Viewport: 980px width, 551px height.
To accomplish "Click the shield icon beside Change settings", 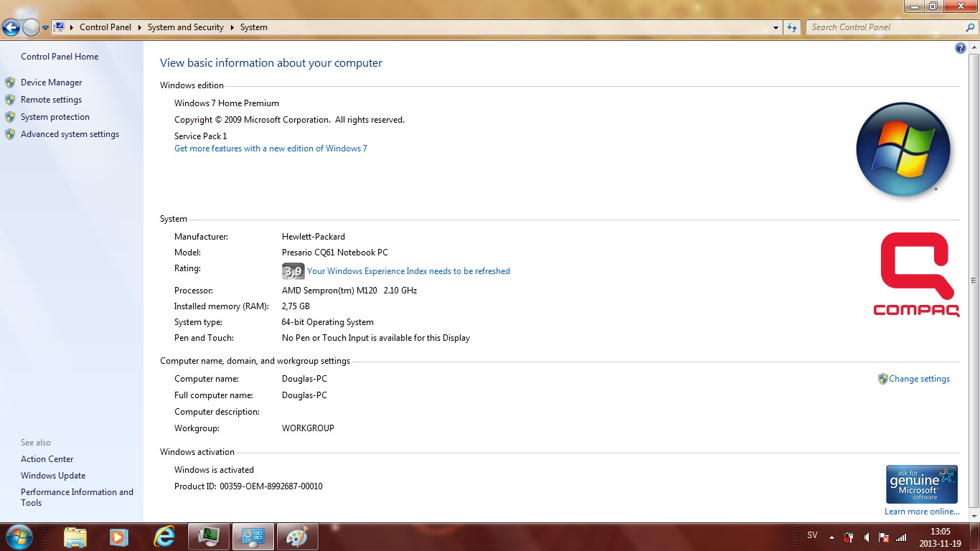I will pos(883,379).
